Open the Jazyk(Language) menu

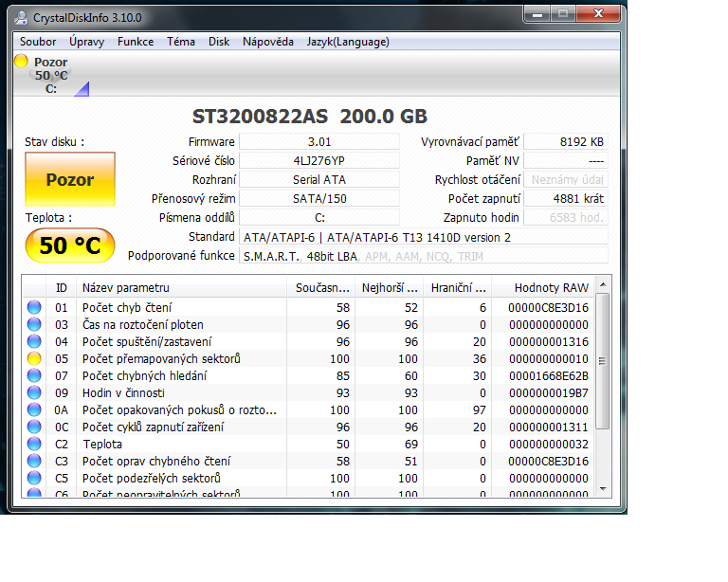pos(348,42)
